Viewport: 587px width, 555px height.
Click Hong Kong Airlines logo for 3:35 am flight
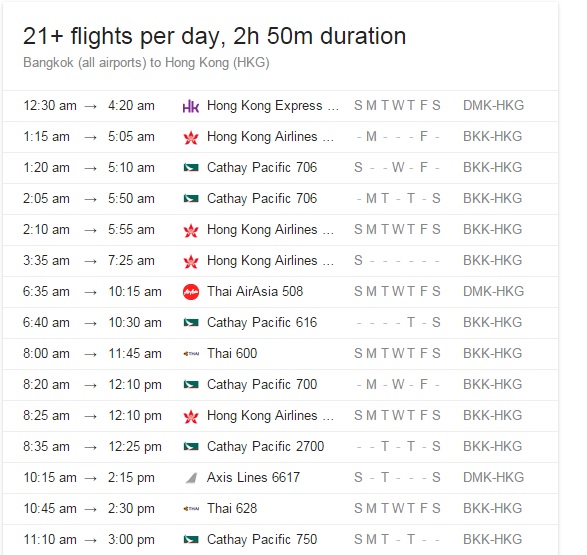[191, 261]
